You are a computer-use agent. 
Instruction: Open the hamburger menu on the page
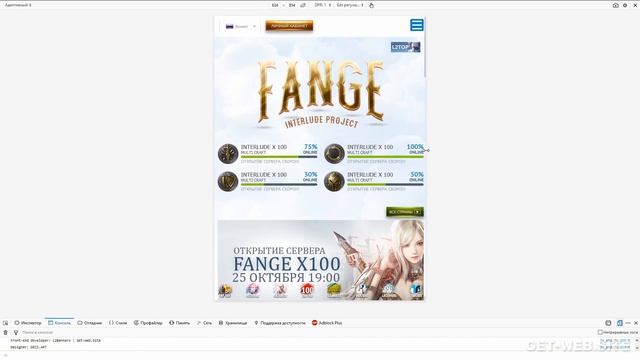click(417, 25)
